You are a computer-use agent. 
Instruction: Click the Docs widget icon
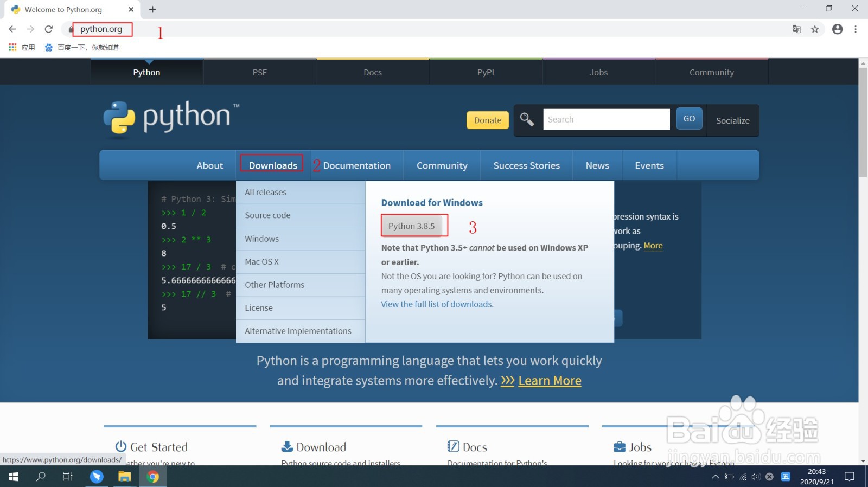453,446
